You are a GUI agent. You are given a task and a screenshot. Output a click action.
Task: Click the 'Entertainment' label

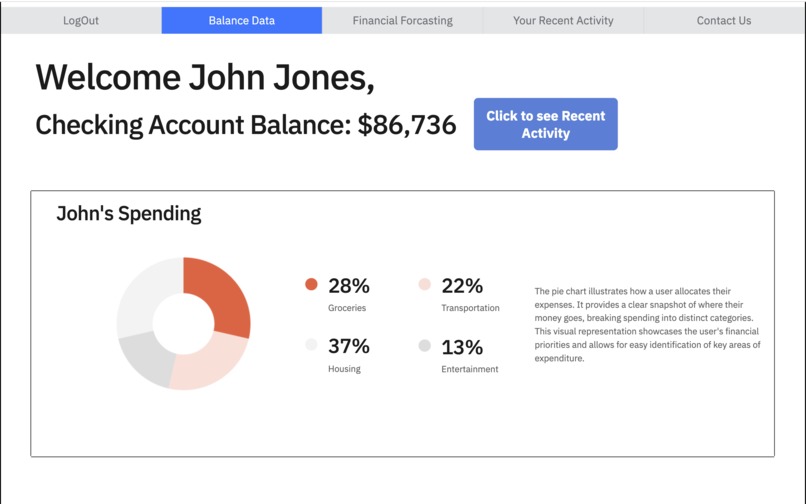pyautogui.click(x=470, y=369)
